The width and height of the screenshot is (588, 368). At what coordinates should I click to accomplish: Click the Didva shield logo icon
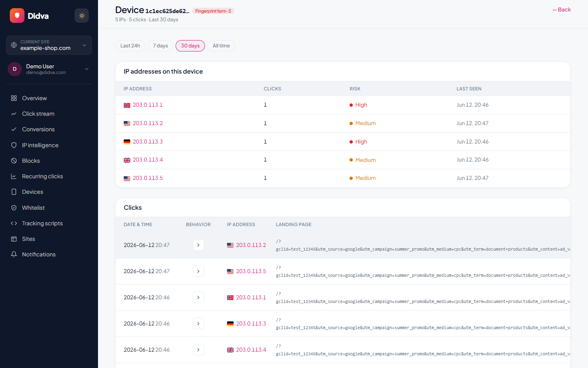pos(17,16)
